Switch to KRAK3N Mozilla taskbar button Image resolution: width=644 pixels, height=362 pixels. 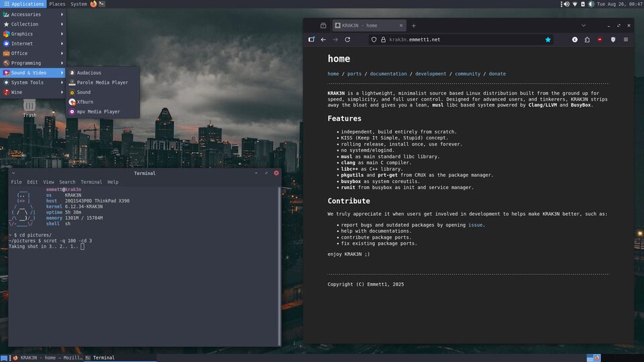pos(47,358)
